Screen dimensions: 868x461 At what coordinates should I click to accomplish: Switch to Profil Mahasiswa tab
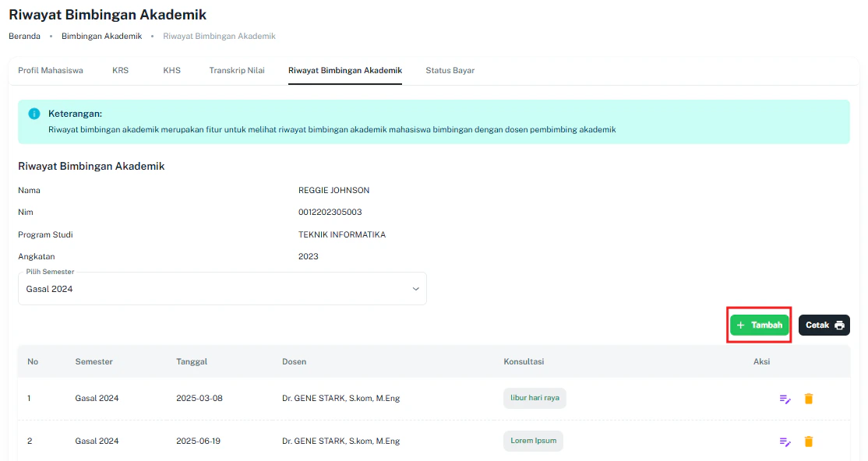[x=51, y=70]
